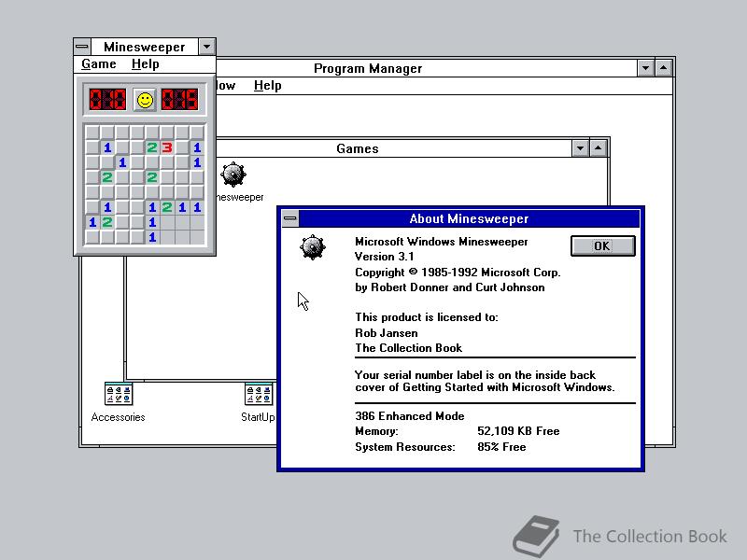The width and height of the screenshot is (747, 560).
Task: Open the Minesweeper window control menu box
Action: 82,47
